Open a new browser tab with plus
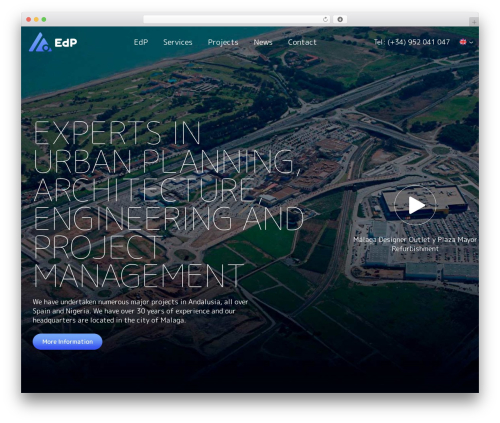 [x=474, y=22]
